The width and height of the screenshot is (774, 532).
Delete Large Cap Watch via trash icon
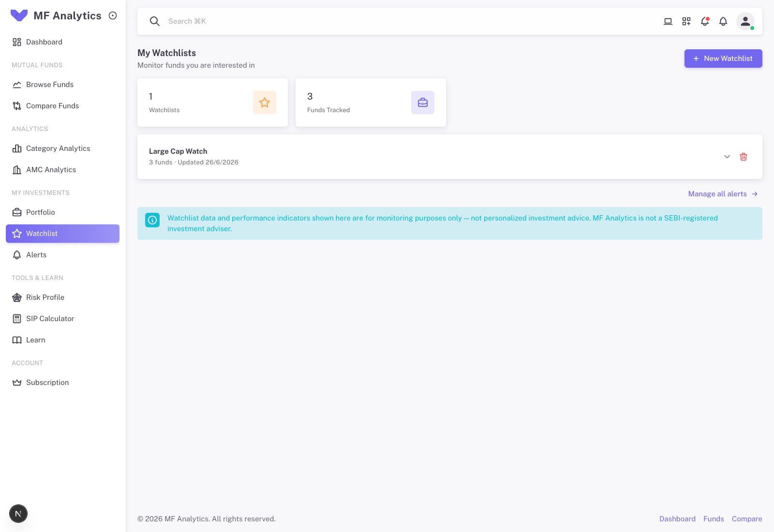(x=744, y=157)
